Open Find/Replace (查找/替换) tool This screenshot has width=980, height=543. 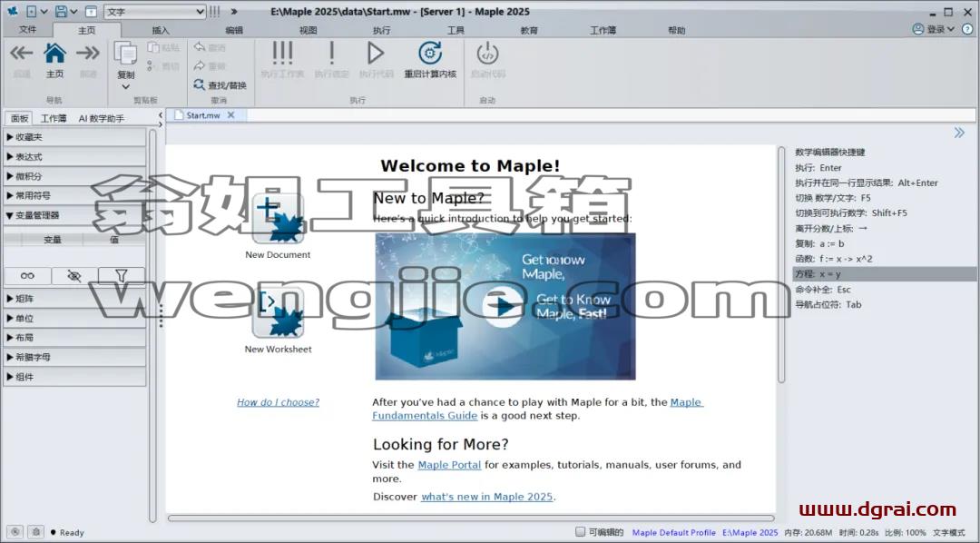(x=220, y=85)
